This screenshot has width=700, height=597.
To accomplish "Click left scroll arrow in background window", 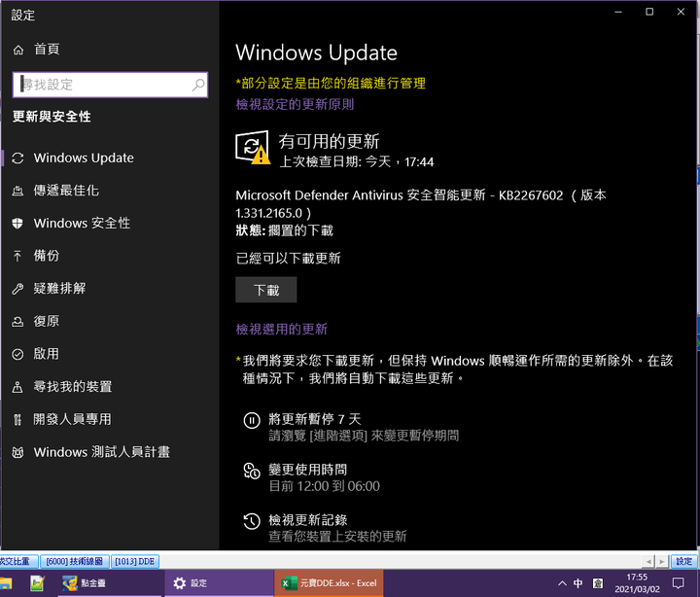I will tap(648, 561).
